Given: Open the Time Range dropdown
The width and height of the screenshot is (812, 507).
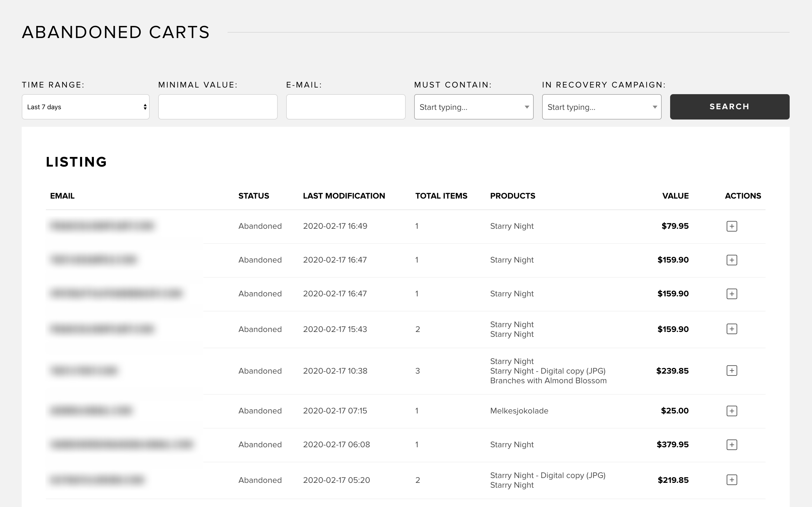Looking at the screenshot, I should 85,107.
